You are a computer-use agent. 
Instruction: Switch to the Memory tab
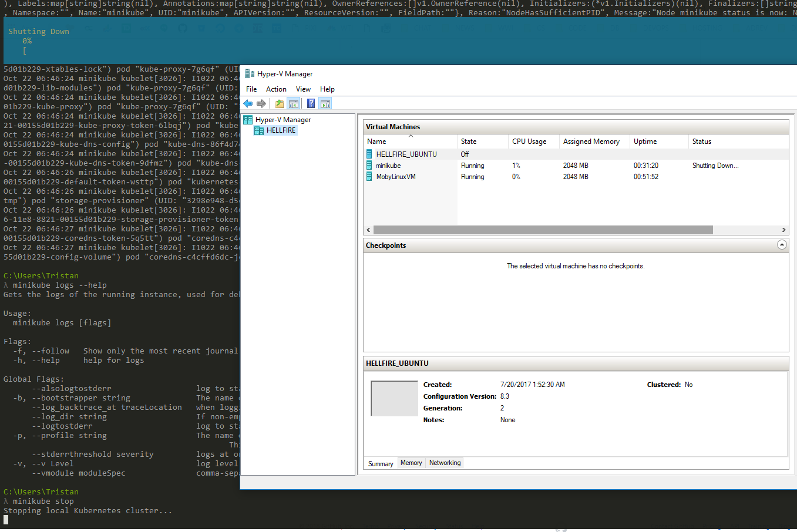[x=411, y=463]
